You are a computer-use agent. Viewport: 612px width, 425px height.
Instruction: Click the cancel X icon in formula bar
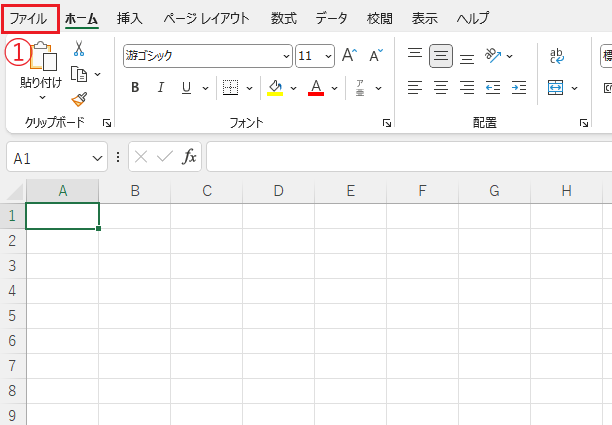[141, 157]
